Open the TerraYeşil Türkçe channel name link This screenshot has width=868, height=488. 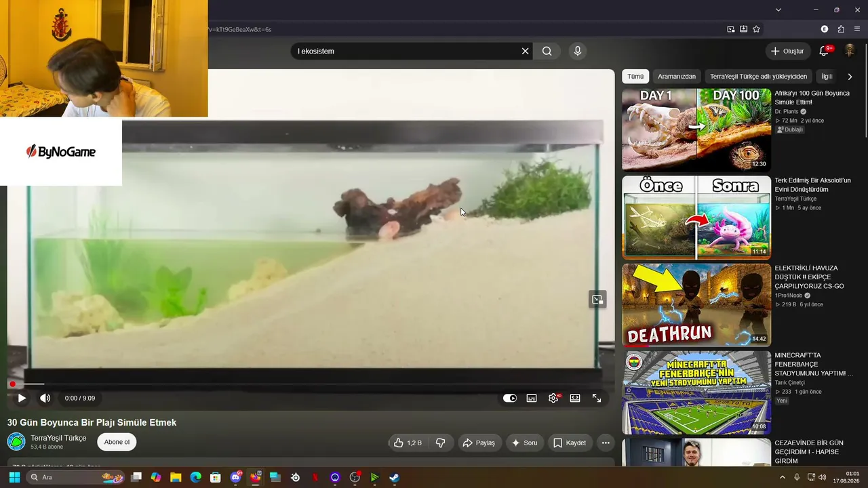click(58, 438)
